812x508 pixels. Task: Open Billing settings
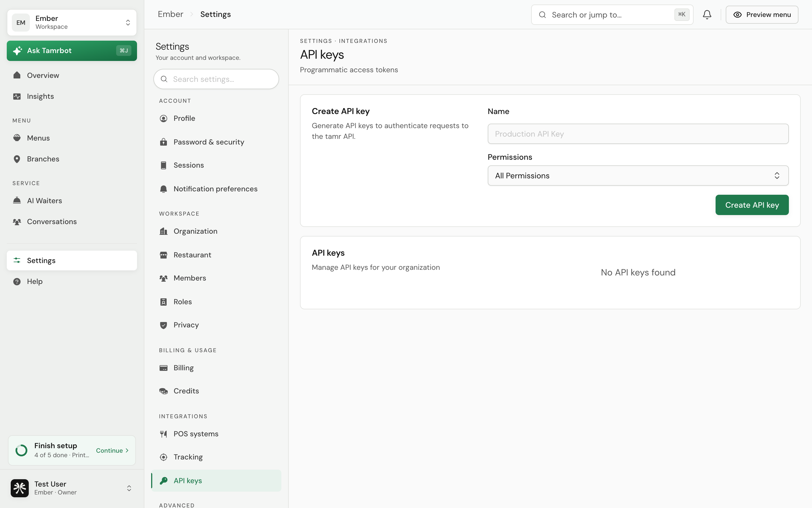(x=216, y=368)
